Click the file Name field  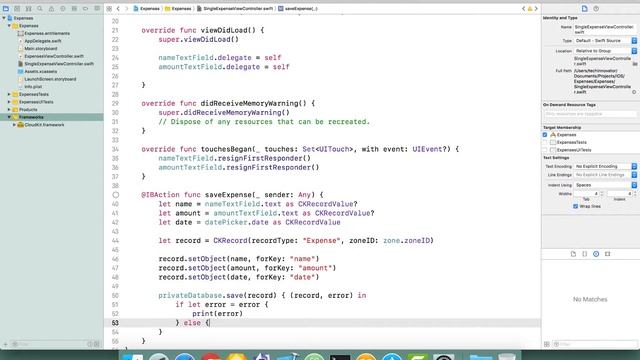pos(605,29)
